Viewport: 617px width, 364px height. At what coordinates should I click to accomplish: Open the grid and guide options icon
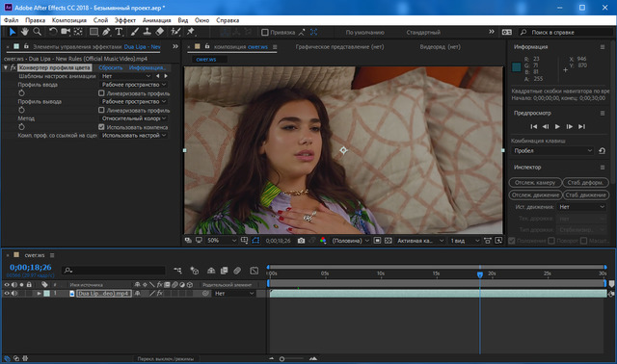coord(244,241)
